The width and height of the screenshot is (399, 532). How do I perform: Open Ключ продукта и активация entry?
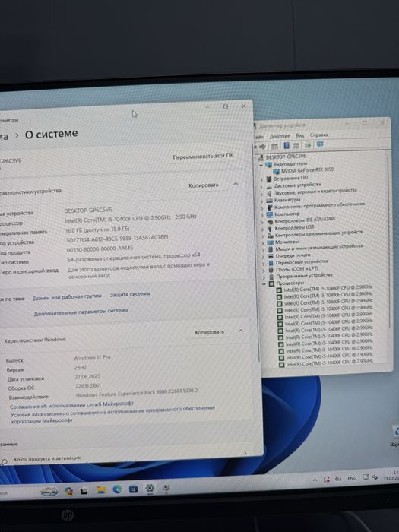(x=47, y=459)
